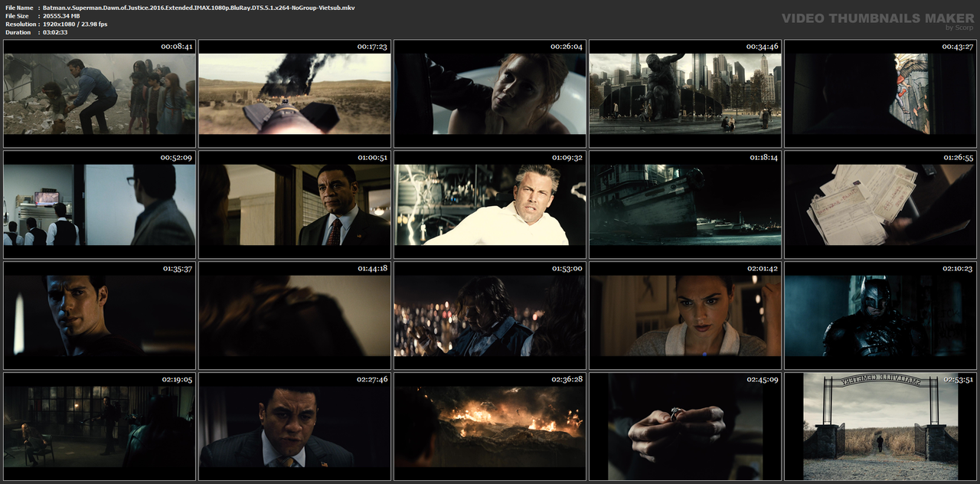Click the 'Resolution' label

tap(19, 25)
